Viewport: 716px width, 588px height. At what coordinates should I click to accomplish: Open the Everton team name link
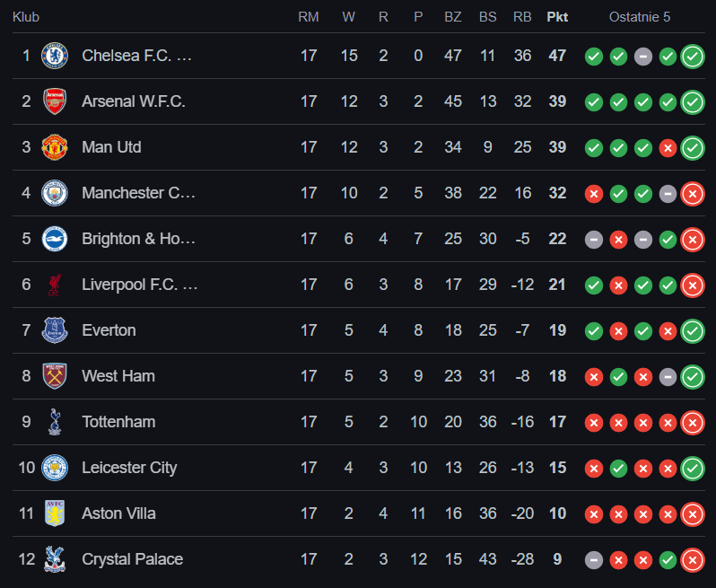tap(109, 330)
